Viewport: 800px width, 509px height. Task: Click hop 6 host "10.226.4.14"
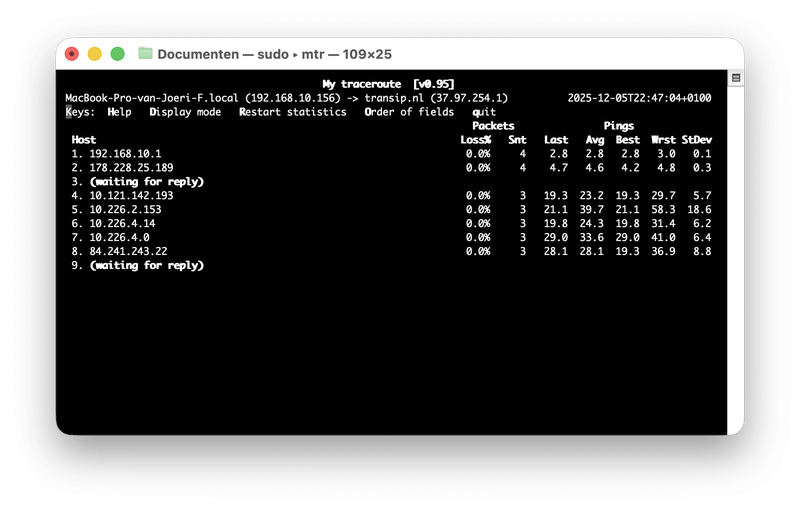pyautogui.click(x=122, y=223)
